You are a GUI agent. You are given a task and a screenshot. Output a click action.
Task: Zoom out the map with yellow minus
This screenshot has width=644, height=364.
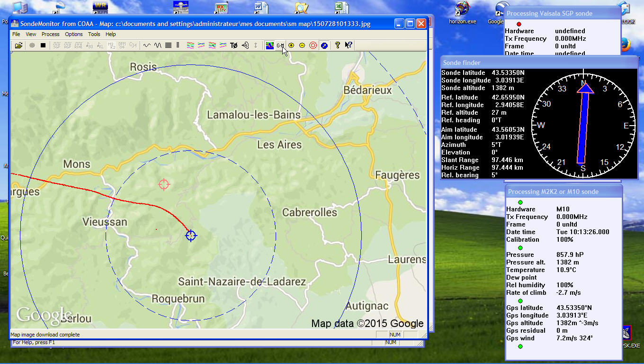[302, 45]
